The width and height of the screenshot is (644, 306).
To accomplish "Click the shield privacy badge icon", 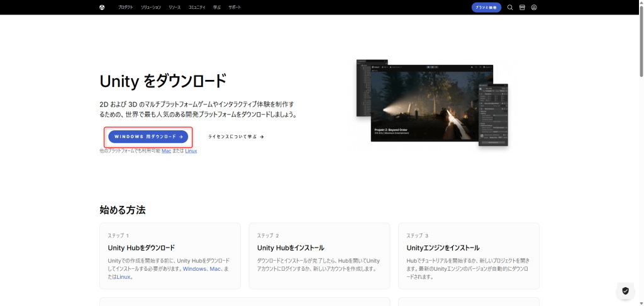I will tap(625, 290).
